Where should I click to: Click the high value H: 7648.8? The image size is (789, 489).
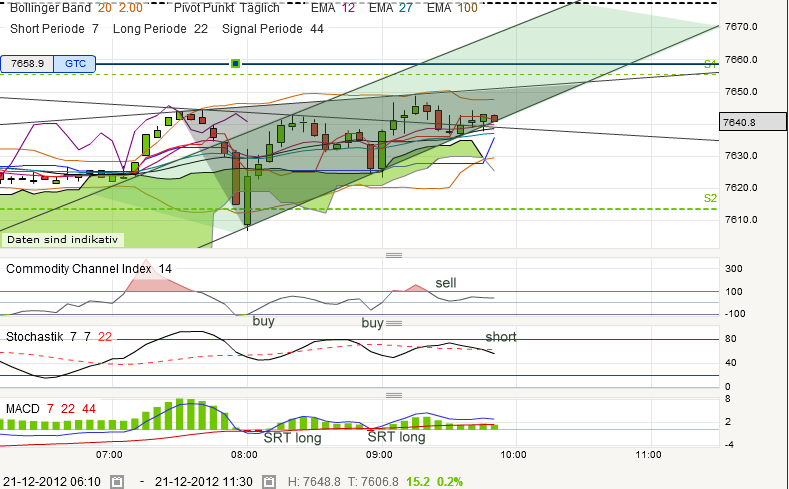pos(314,481)
